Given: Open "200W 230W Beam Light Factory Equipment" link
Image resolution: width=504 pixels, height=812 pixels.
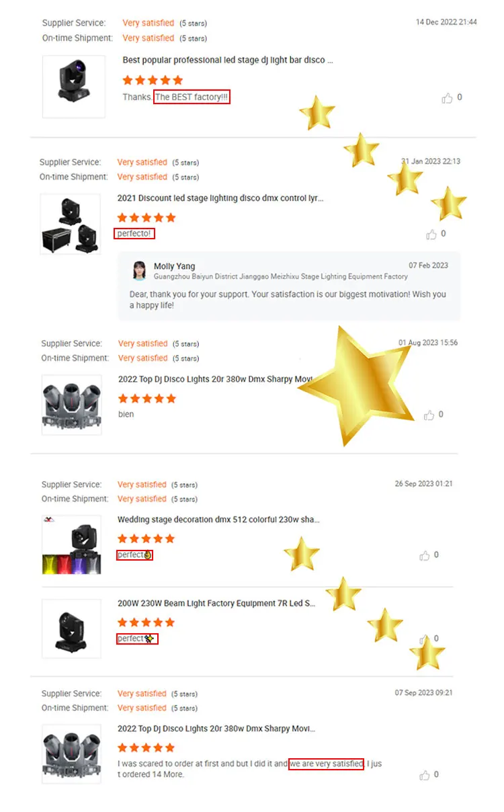Looking at the screenshot, I should coord(216,604).
